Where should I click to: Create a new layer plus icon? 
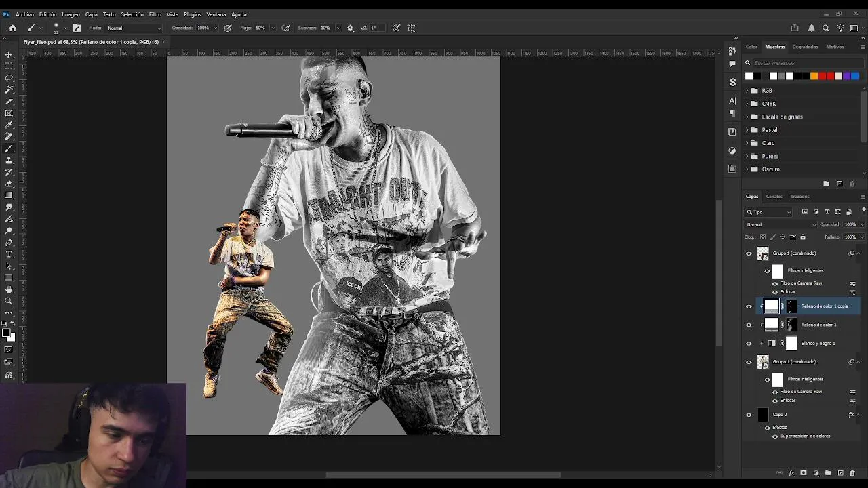[x=840, y=473]
